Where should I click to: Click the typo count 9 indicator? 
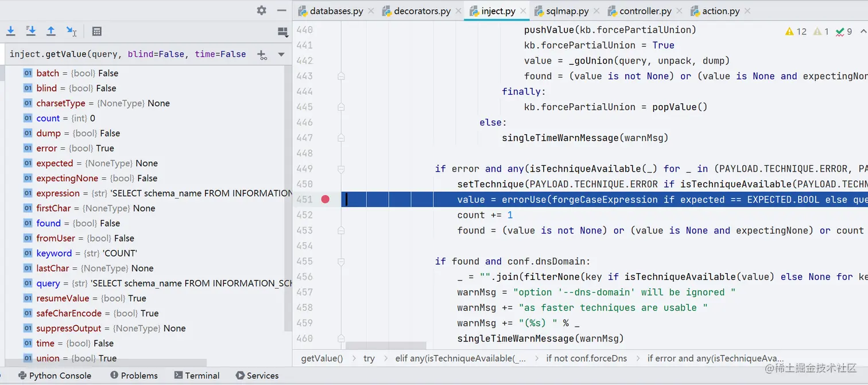844,32
